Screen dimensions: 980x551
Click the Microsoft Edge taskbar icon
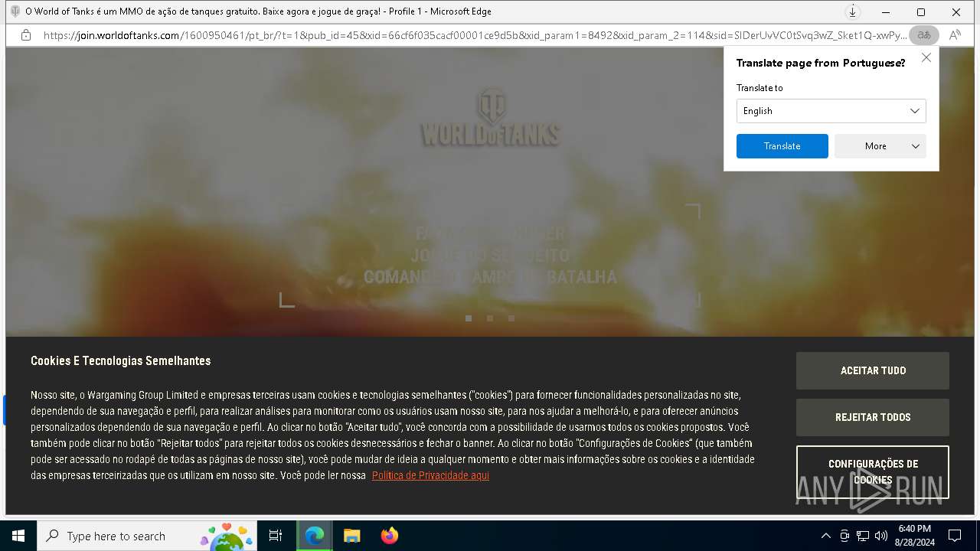(315, 536)
